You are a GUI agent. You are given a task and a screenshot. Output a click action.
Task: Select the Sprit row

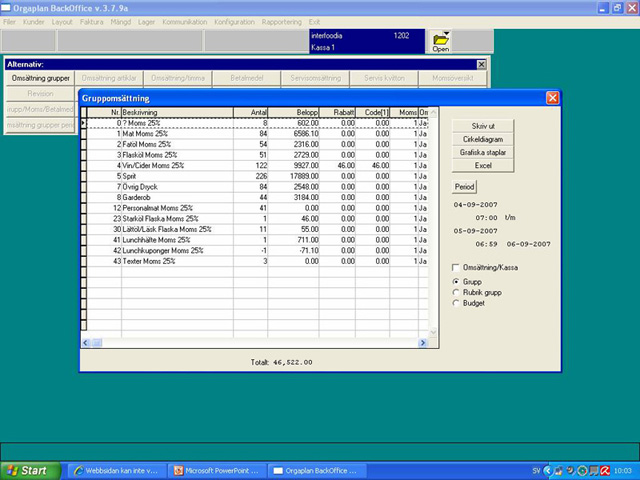coord(257,176)
